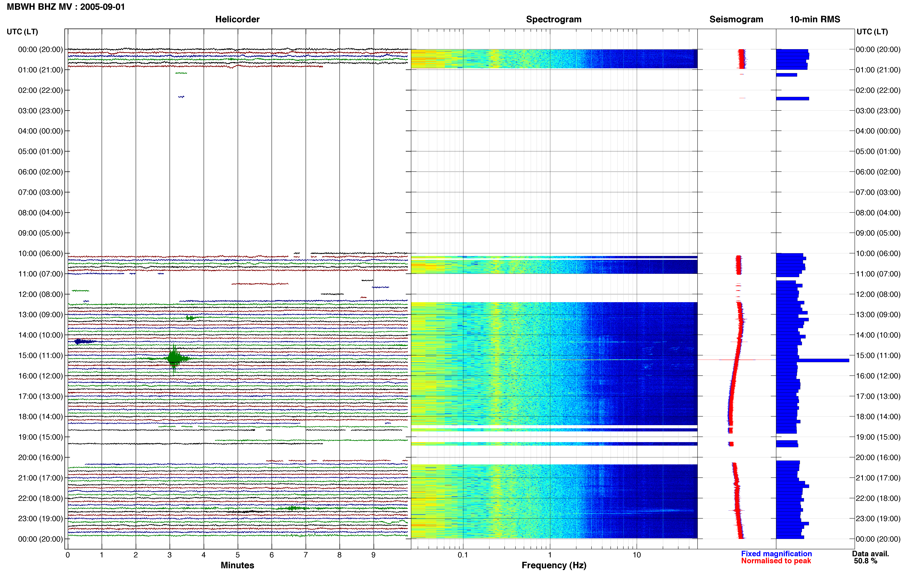Click the 'Fixed magnification' legend text
This screenshot has height=578, width=924.
[776, 554]
